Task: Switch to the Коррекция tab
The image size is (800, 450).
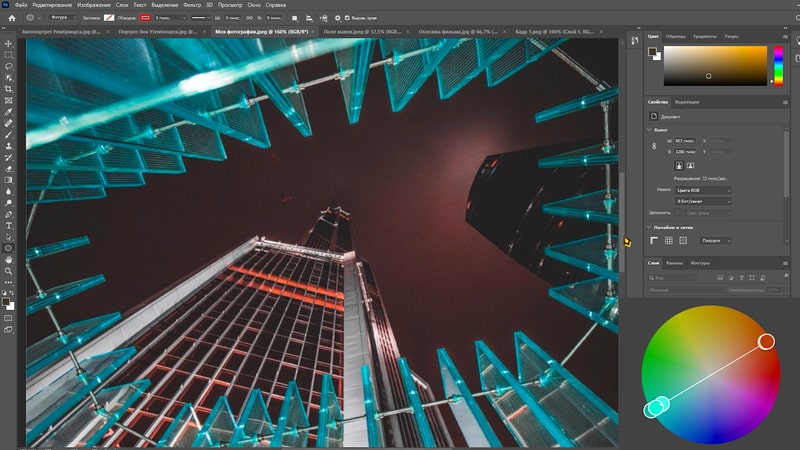Action: coord(687,102)
